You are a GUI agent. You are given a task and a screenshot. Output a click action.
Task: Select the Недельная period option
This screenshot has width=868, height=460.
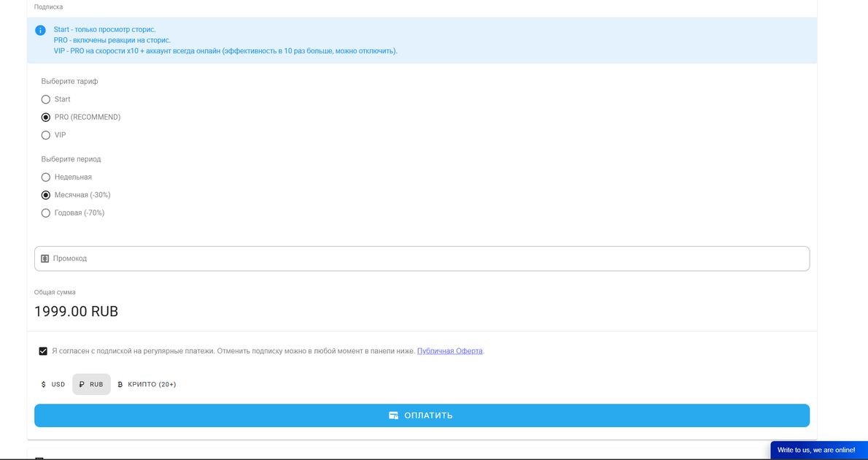coord(46,177)
